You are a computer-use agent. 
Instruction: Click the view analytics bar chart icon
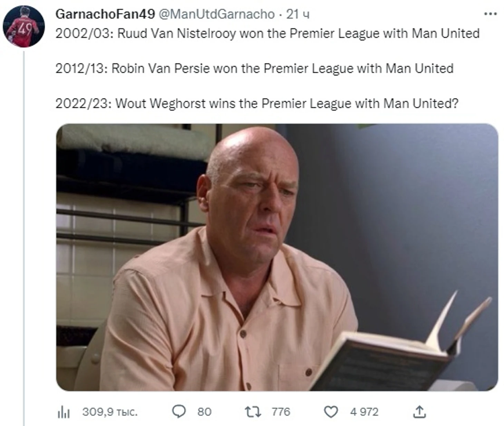point(64,412)
